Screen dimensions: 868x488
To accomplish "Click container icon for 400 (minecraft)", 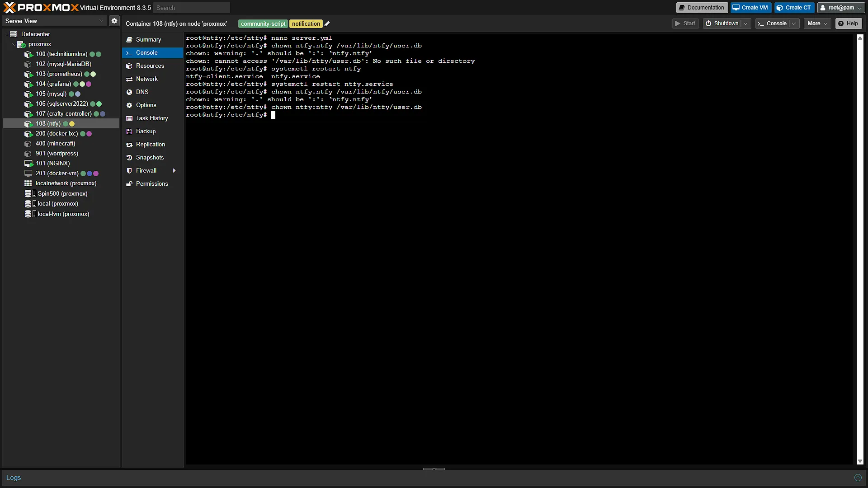I will tap(28, 144).
